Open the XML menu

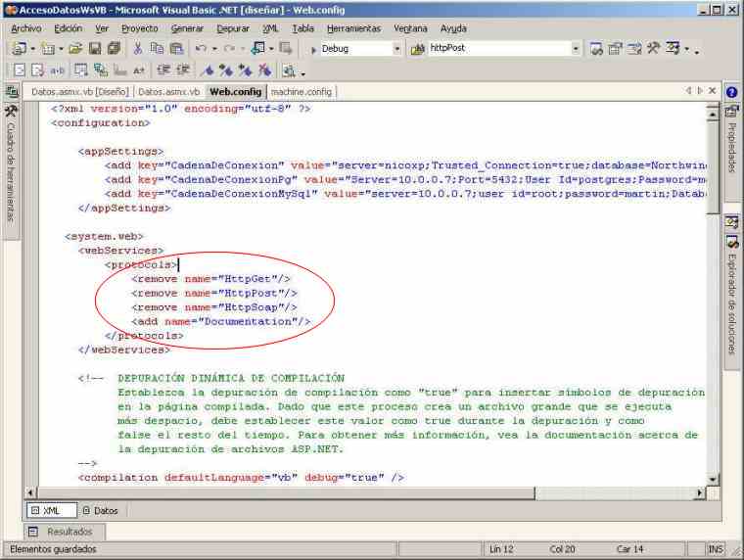pyautogui.click(x=270, y=28)
